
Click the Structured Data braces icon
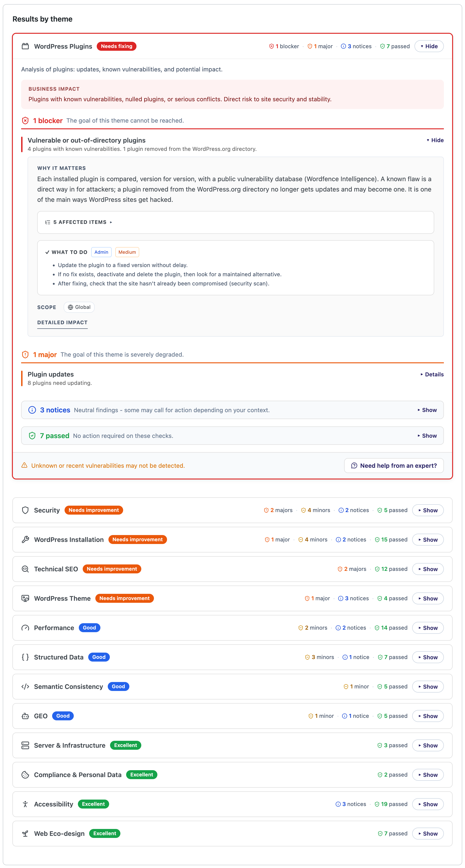(25, 657)
